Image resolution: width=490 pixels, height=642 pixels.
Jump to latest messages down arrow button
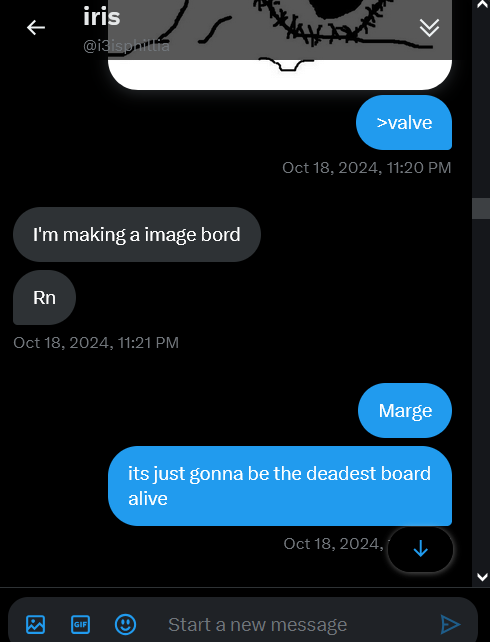(420, 549)
